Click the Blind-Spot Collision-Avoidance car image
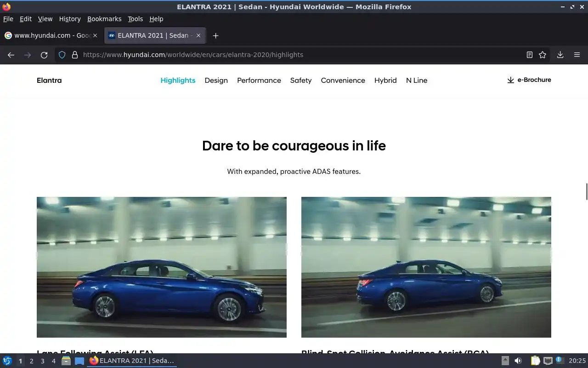 [426, 267]
